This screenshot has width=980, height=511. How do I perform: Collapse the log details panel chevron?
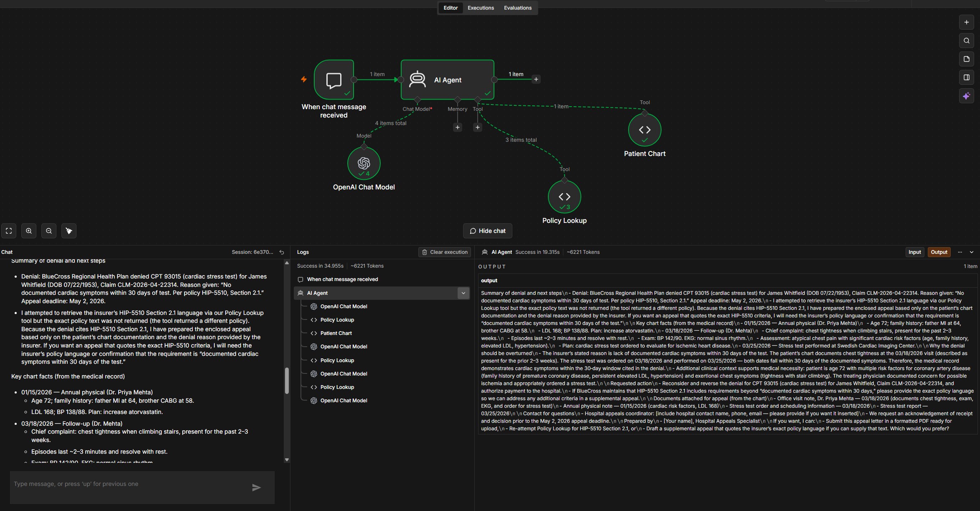coord(972,252)
